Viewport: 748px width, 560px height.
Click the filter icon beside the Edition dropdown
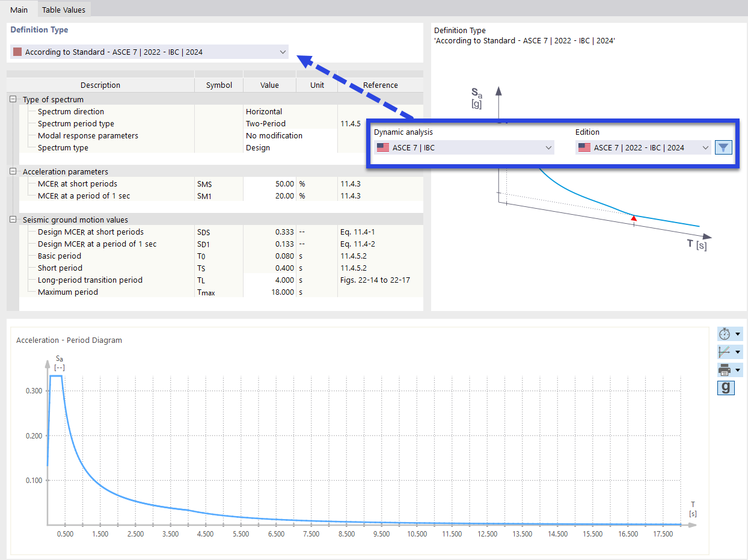click(723, 147)
